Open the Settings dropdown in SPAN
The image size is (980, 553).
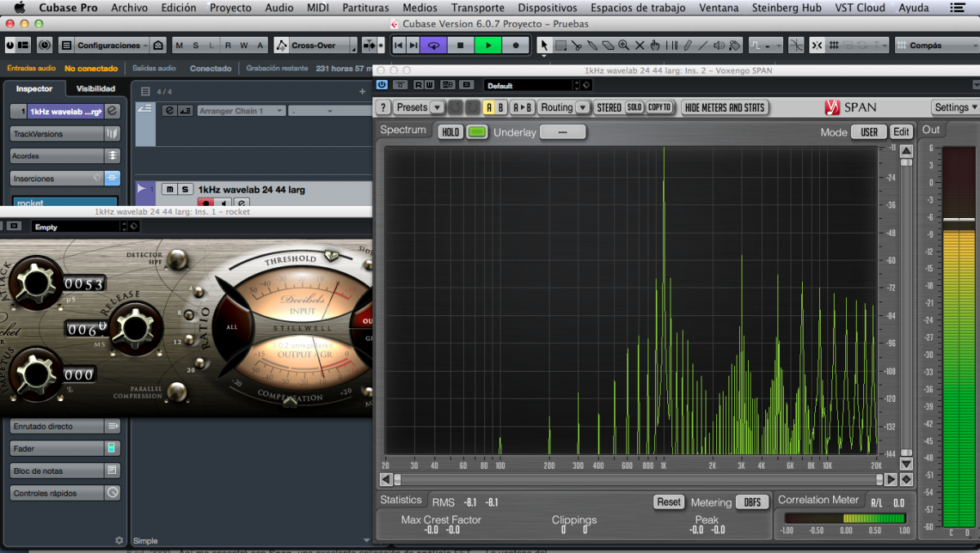(x=955, y=108)
